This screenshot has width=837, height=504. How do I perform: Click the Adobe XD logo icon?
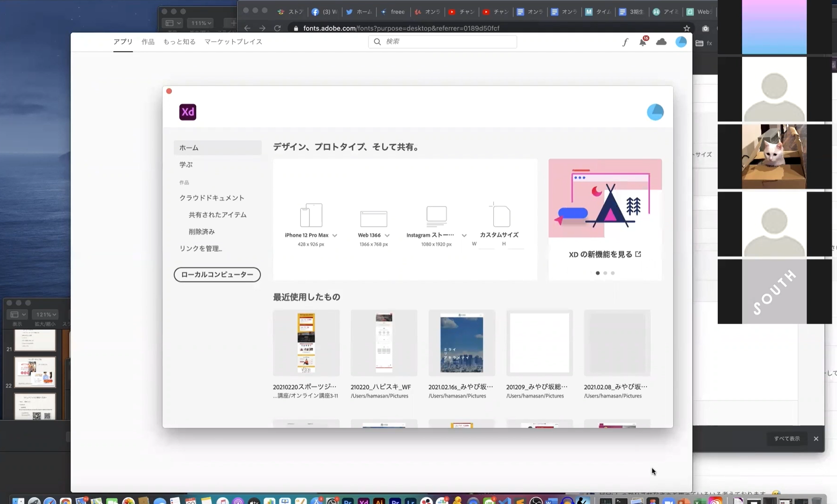tap(187, 112)
